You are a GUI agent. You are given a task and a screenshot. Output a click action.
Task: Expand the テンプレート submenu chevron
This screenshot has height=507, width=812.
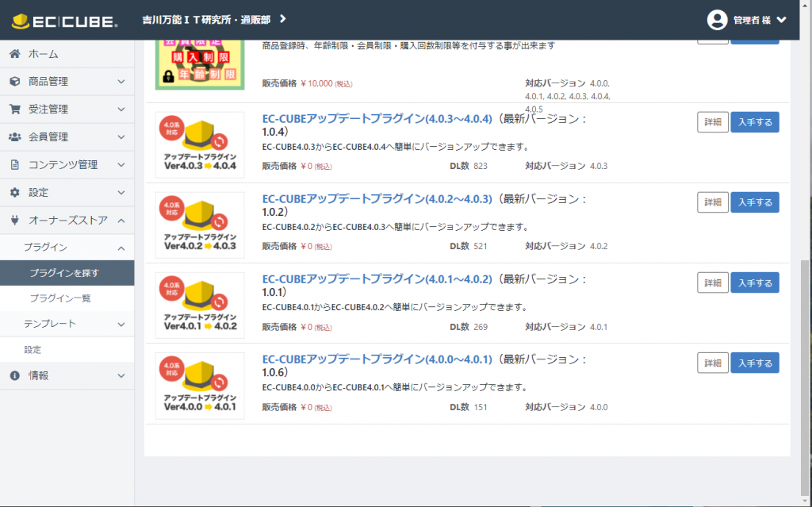[121, 324]
